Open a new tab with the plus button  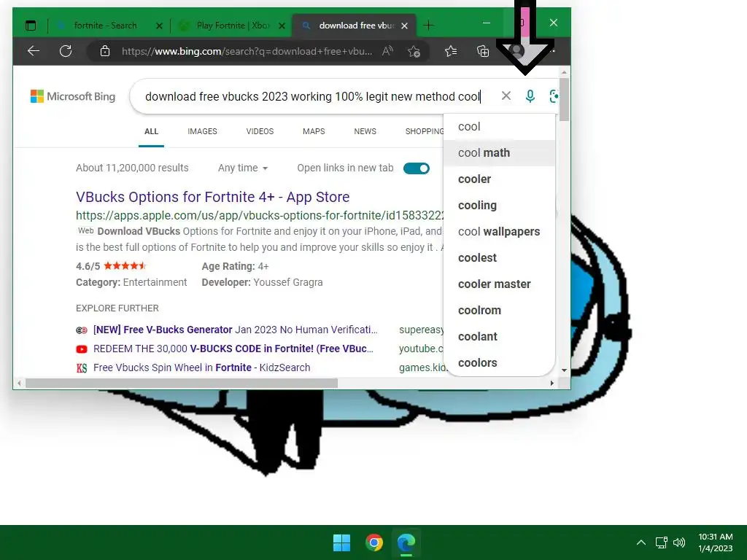[428, 26]
